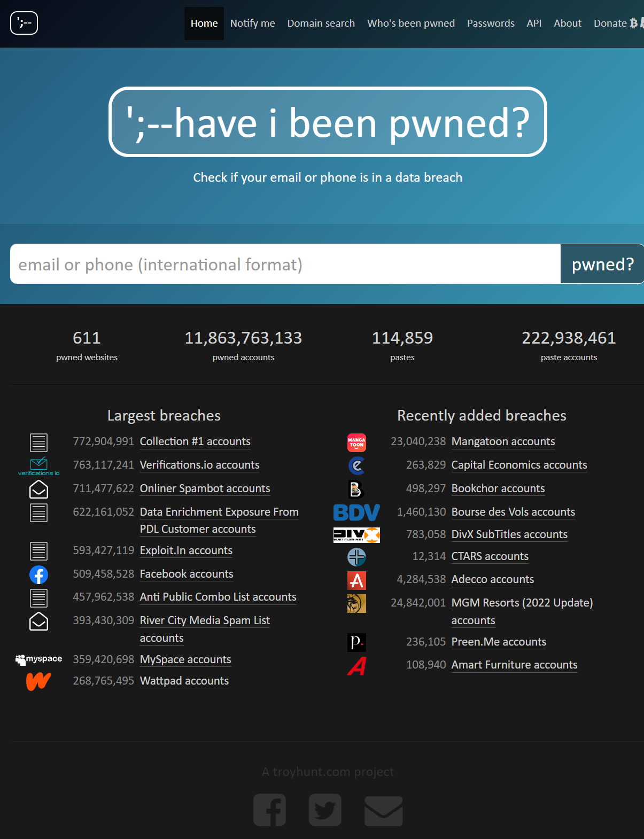Click the email envelope icon in the footer
The height and width of the screenshot is (839, 644).
click(x=383, y=811)
